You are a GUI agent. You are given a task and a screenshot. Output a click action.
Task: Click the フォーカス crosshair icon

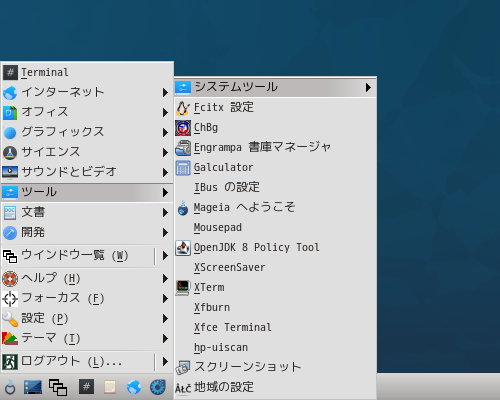pyautogui.click(x=10, y=299)
